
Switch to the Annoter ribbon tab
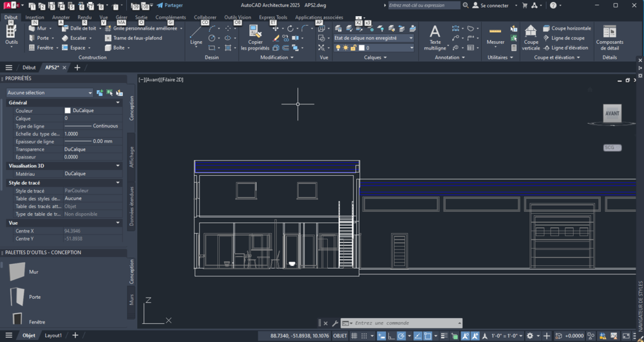[x=61, y=17]
